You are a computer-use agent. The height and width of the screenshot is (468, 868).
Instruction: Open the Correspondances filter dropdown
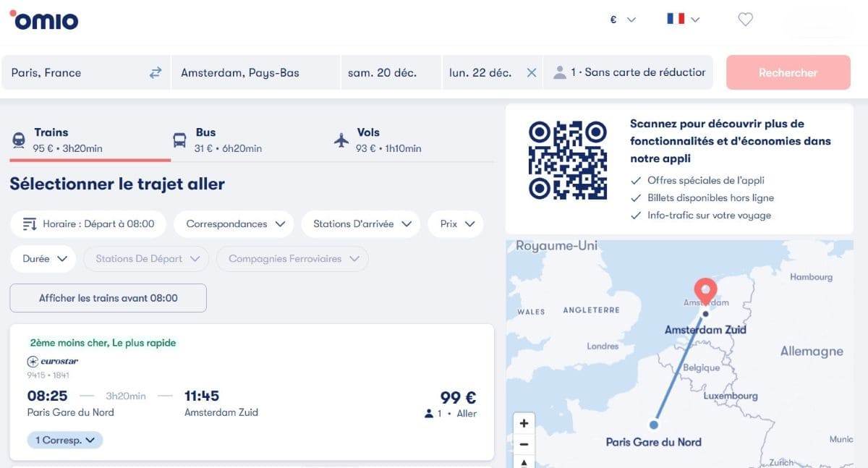[x=234, y=224]
